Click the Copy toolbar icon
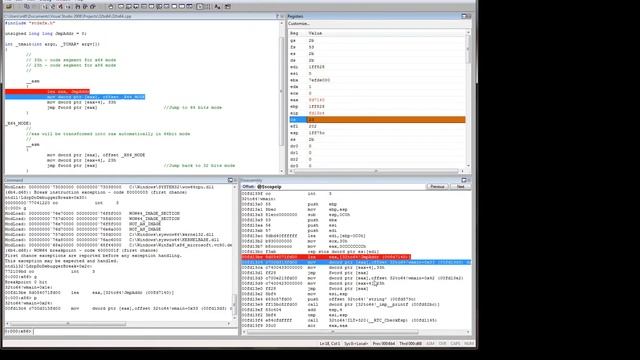The width and height of the screenshot is (640, 360). (x=27, y=7)
